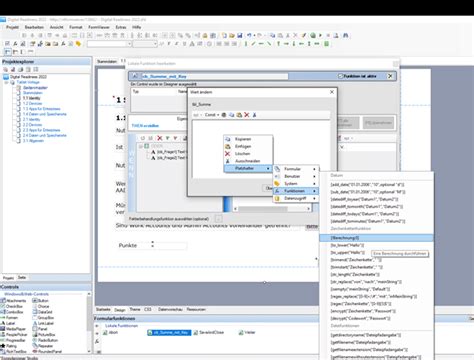474x360 pixels.
Task: Insert the to_lower function placeholder
Action: pyautogui.click(x=347, y=245)
